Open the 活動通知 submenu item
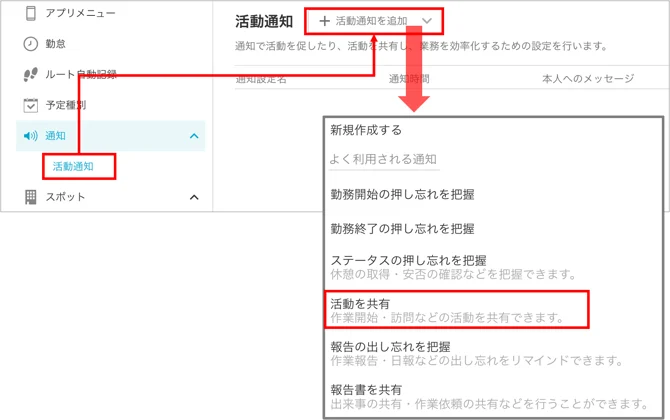The image size is (670, 420). (73, 166)
